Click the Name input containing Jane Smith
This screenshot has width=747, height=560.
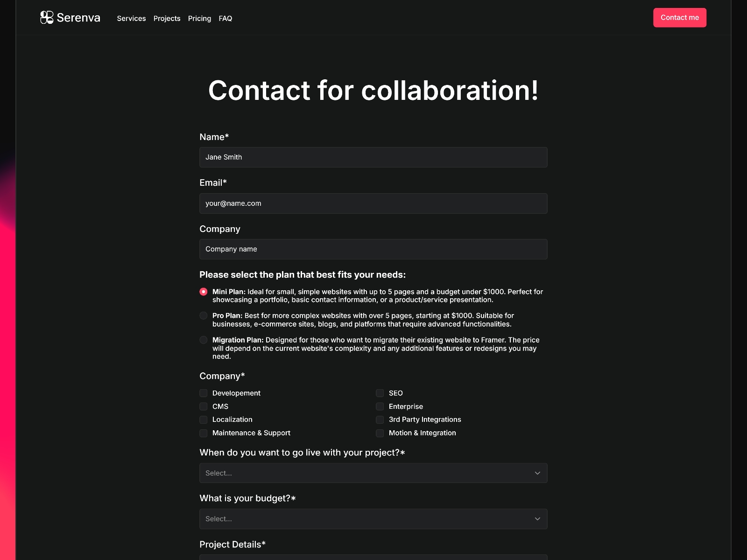pyautogui.click(x=373, y=157)
